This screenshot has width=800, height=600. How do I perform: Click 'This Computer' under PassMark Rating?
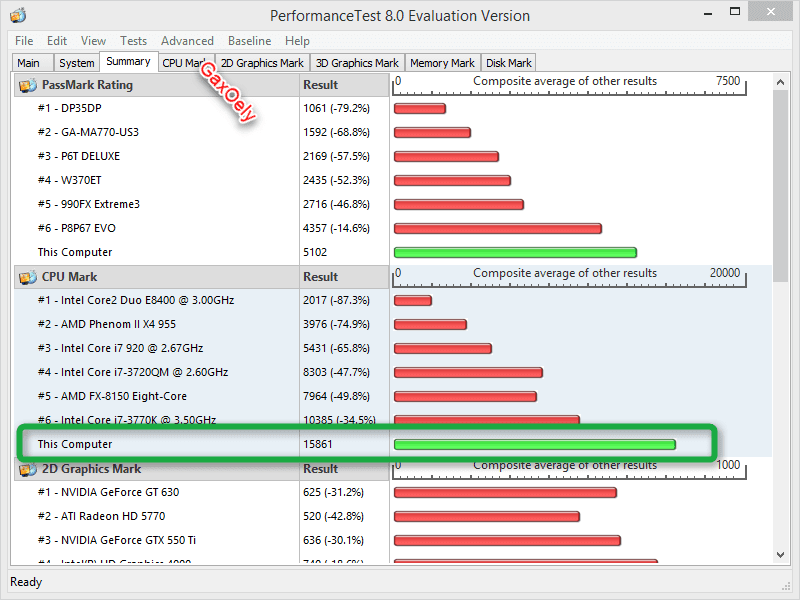tap(75, 252)
